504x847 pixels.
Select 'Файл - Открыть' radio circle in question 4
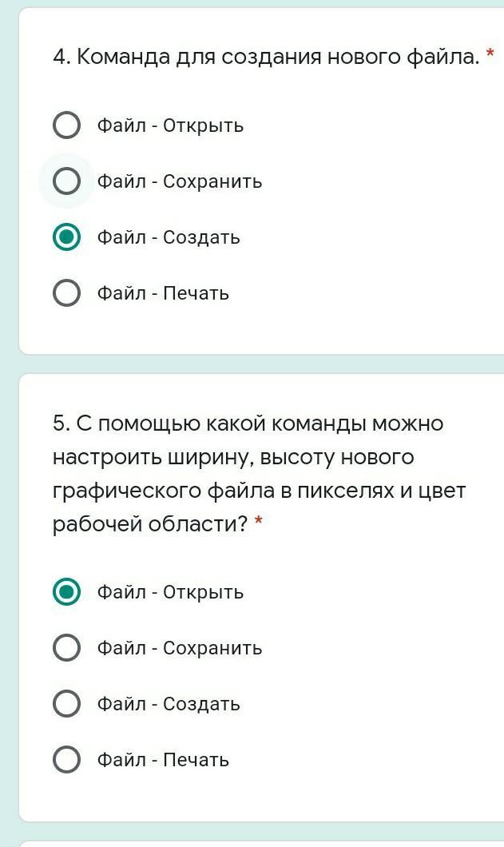click(66, 125)
